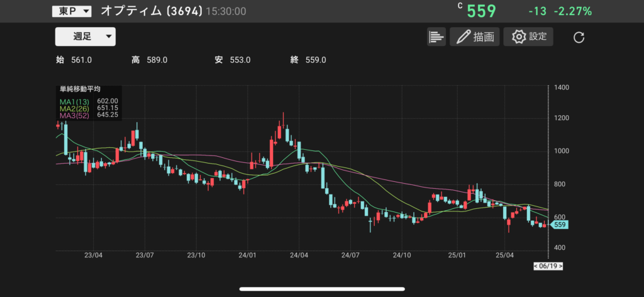Click the 25/04 date axis label
644x297 pixels.
[505, 255]
